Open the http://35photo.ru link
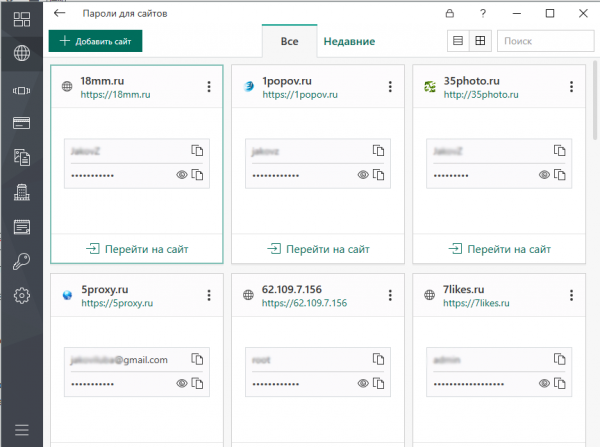600x447 pixels. pos(481,95)
